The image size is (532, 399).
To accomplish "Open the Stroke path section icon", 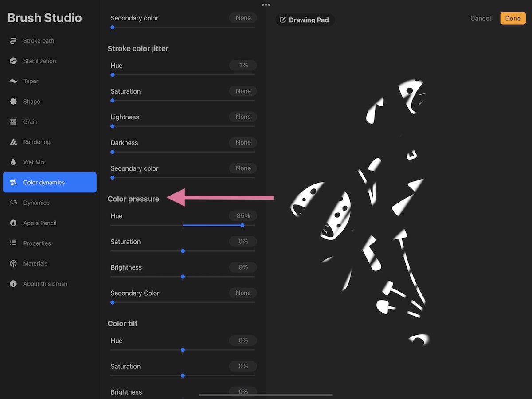I will [13, 41].
